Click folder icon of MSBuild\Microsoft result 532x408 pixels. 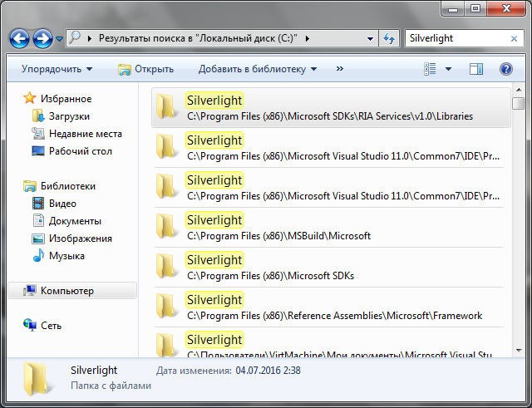pyautogui.click(x=166, y=226)
